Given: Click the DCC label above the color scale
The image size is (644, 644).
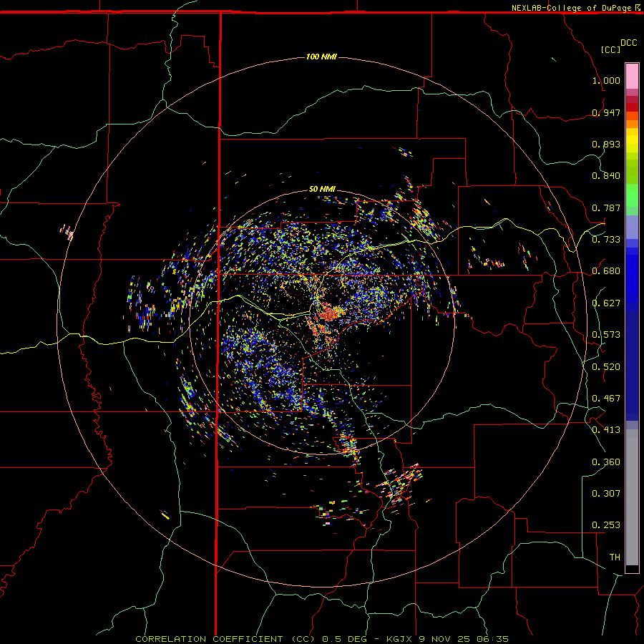Looking at the screenshot, I should click(x=628, y=43).
